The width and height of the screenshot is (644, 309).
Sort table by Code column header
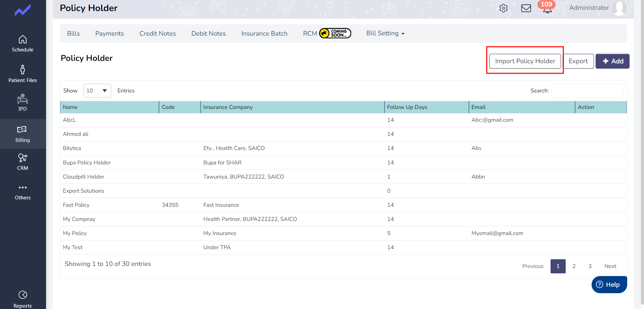click(180, 107)
